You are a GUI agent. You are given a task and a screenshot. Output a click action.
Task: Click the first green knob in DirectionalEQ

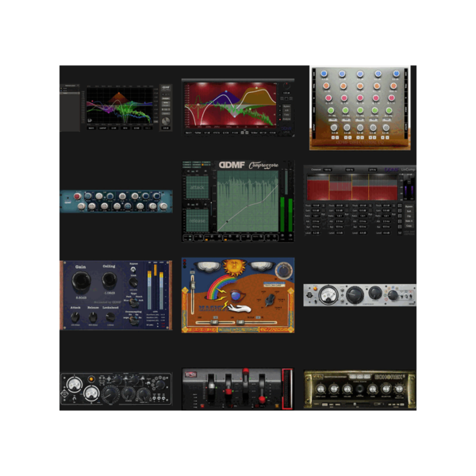click(331, 110)
